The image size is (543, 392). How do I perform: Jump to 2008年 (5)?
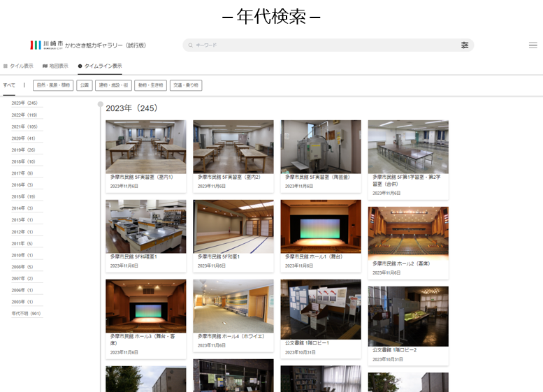pos(22,267)
